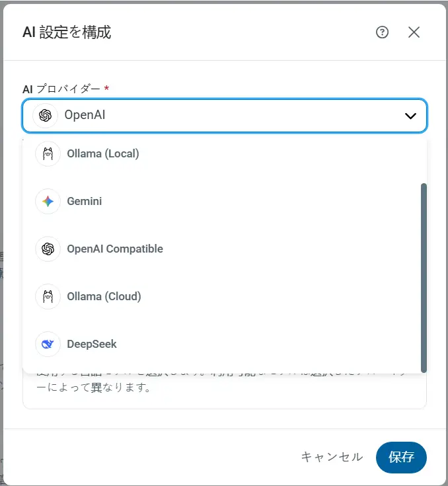Choose DeepSeek provider option

point(222,344)
